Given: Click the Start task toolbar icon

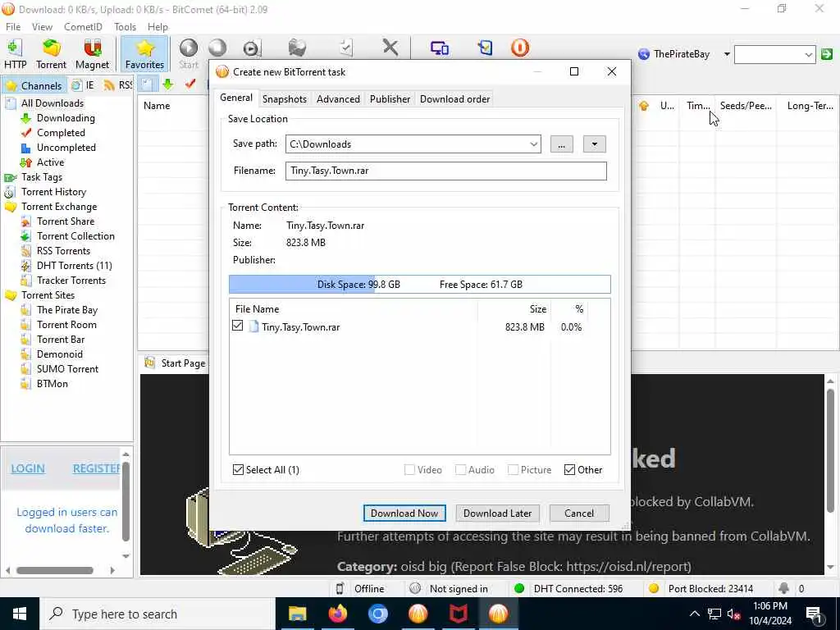Looking at the screenshot, I should click(189, 53).
